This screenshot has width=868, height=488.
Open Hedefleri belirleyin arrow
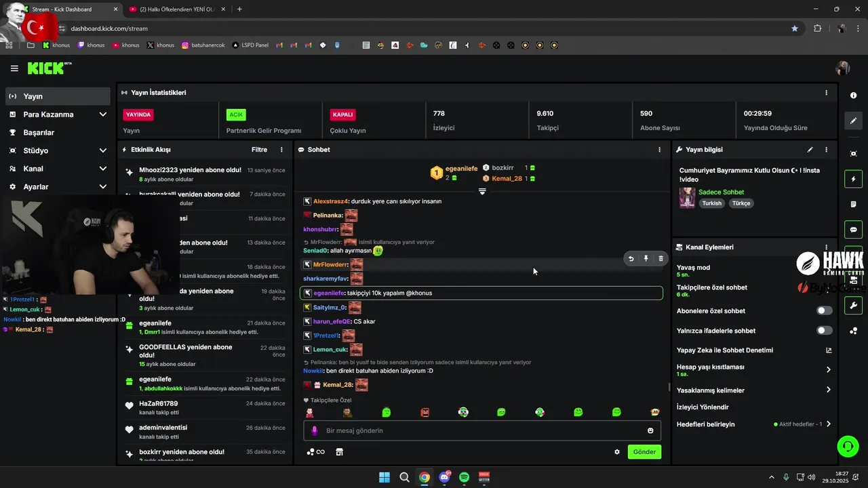click(x=828, y=424)
